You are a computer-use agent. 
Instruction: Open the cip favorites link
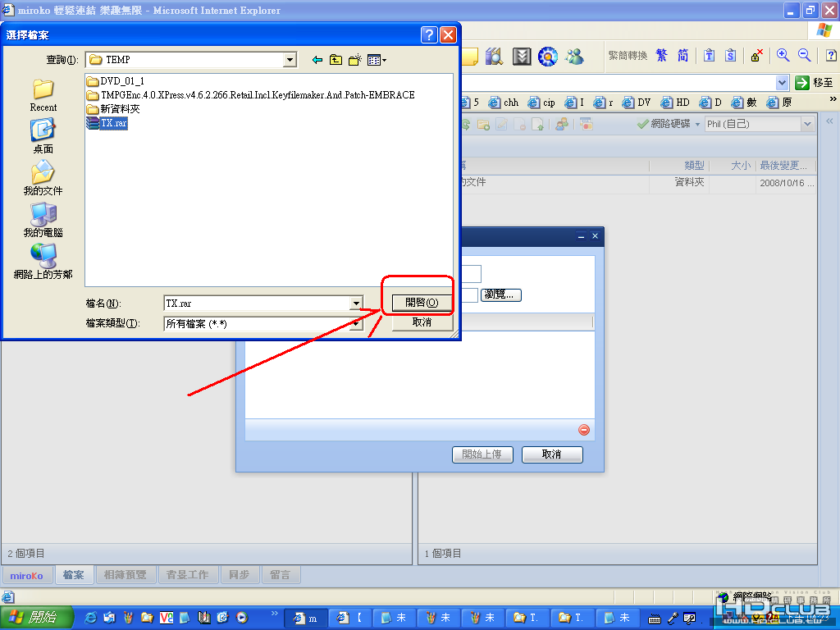(541, 103)
